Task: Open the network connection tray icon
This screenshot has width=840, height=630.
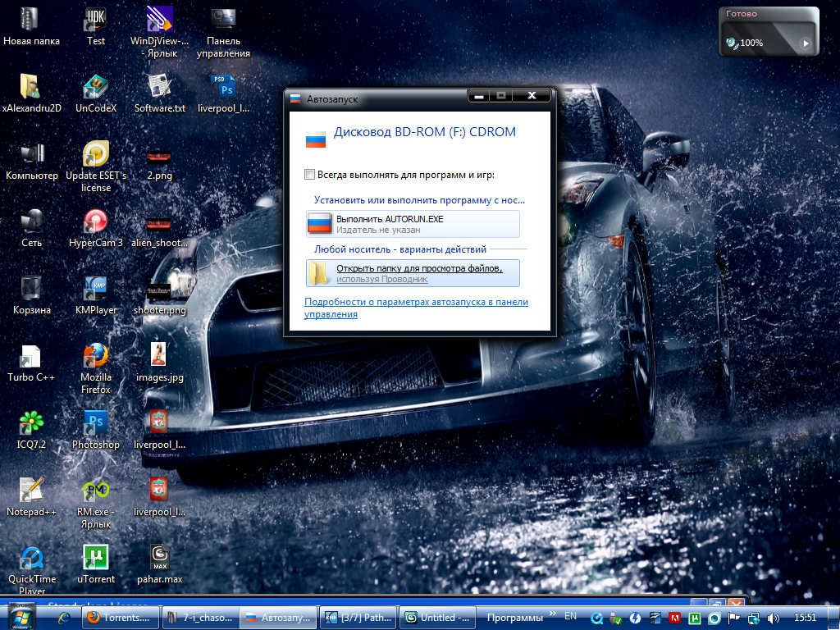Action: (753, 619)
